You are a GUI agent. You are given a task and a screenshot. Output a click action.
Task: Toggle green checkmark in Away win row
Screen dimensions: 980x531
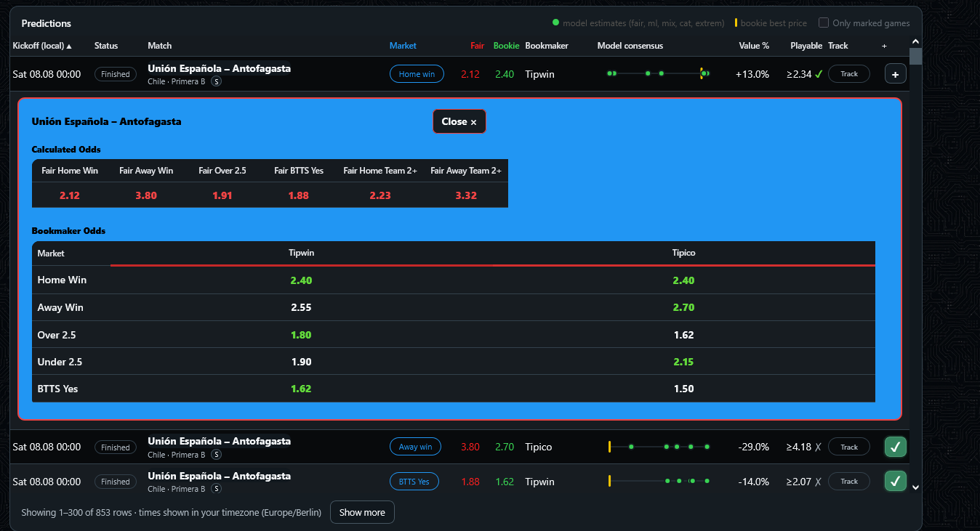(x=896, y=447)
